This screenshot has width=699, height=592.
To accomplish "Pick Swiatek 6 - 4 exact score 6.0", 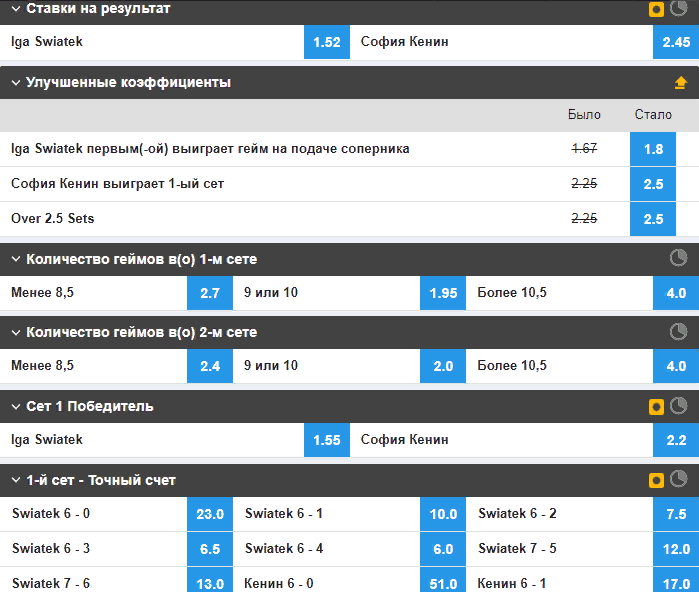I will [x=443, y=549].
